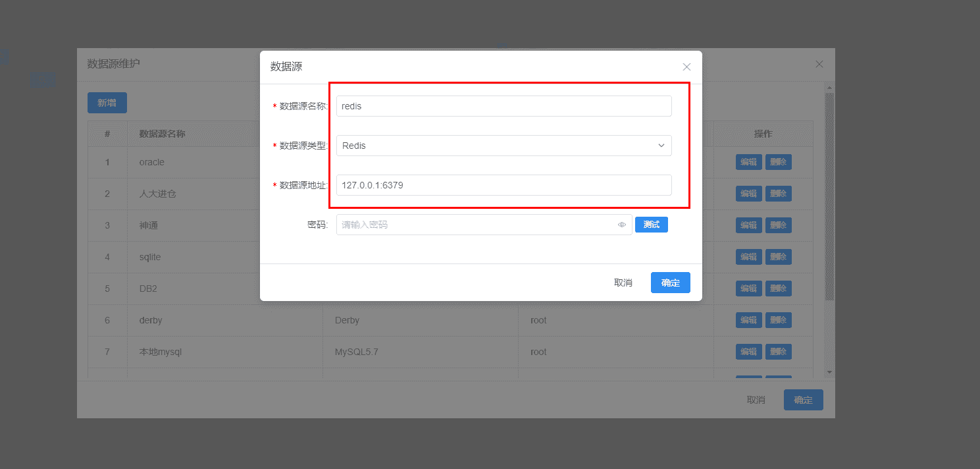Viewport: 980px width, 469px height.
Task: Click the 测试 button
Action: 652,225
